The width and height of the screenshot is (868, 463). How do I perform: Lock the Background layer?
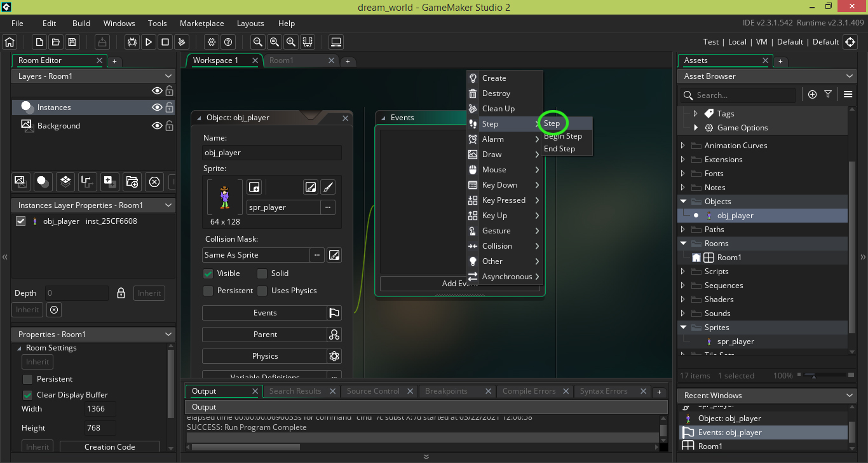(x=170, y=126)
